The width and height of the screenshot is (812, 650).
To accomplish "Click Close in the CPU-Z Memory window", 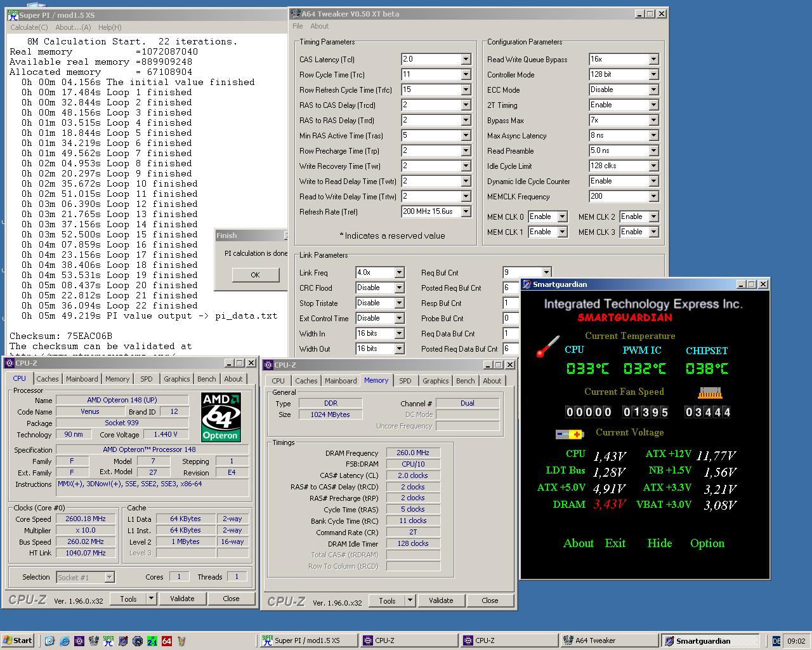I will coord(490,600).
